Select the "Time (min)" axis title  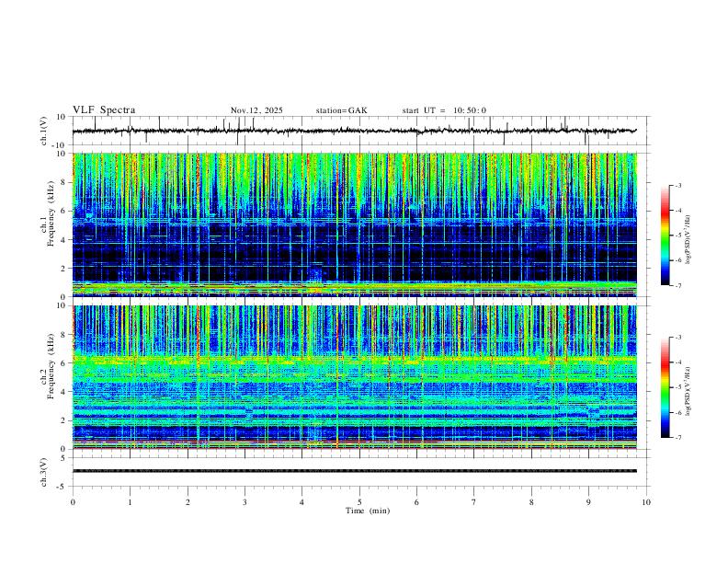coord(368,511)
